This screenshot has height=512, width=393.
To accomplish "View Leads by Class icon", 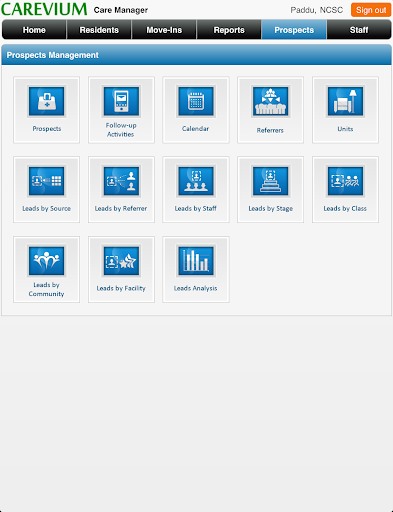I will point(345,181).
